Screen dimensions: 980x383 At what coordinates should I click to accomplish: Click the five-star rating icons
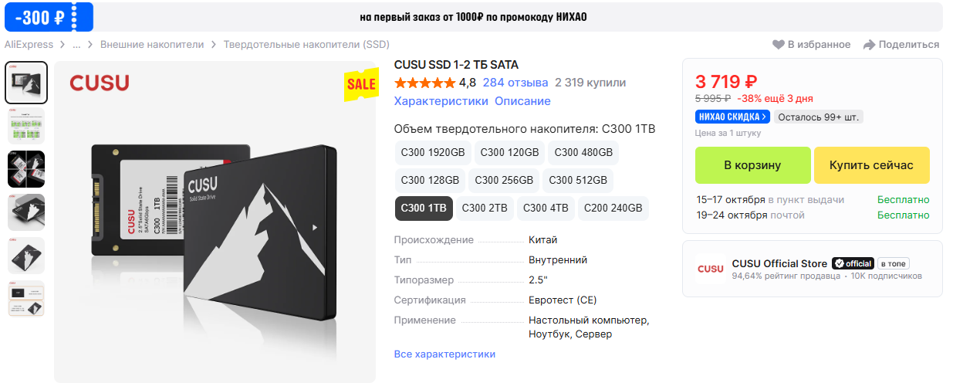424,83
